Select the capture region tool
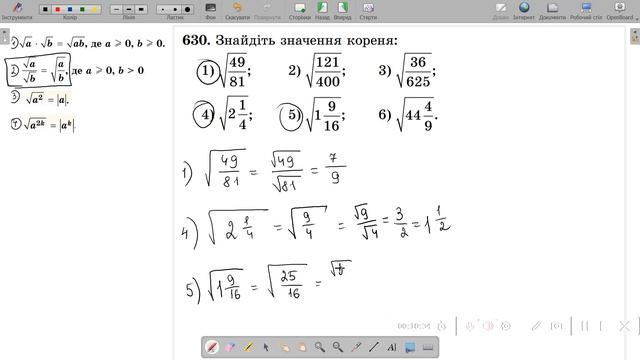This screenshot has height=360, width=640. (x=410, y=347)
